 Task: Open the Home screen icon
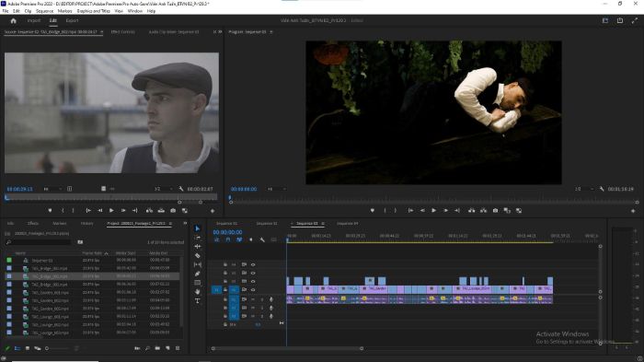tap(13, 20)
